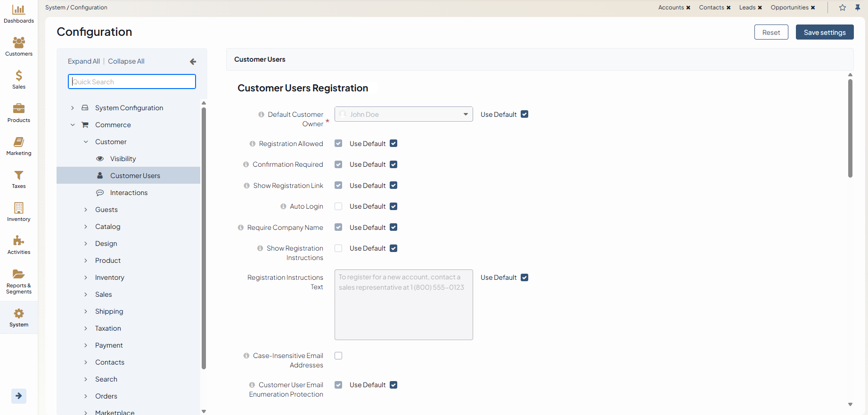Uncheck Use Default for Auto Login

(x=393, y=206)
